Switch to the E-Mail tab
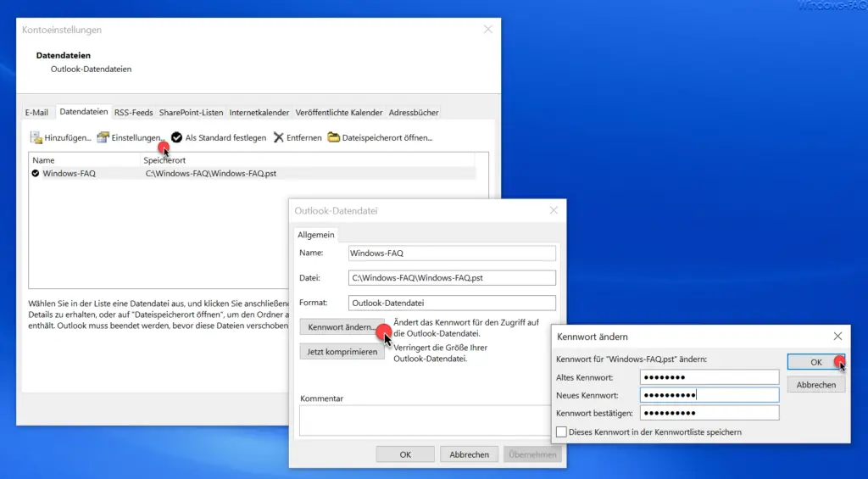The width and height of the screenshot is (868, 479). pyautogui.click(x=36, y=113)
